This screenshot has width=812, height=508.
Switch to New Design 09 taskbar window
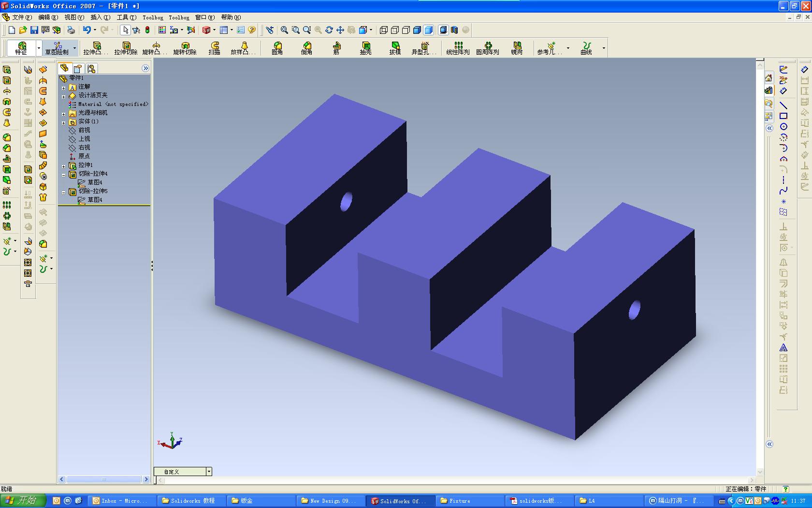(x=330, y=501)
